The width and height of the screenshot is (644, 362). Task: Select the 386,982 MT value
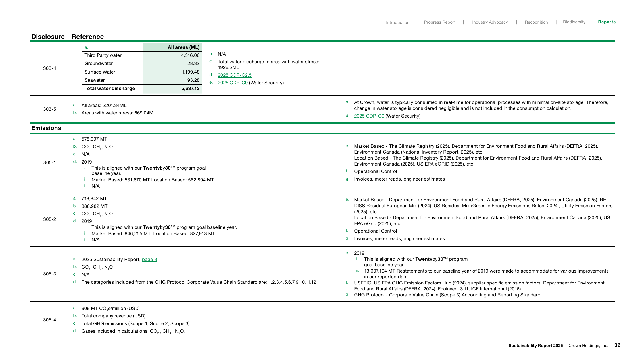pos(94,206)
